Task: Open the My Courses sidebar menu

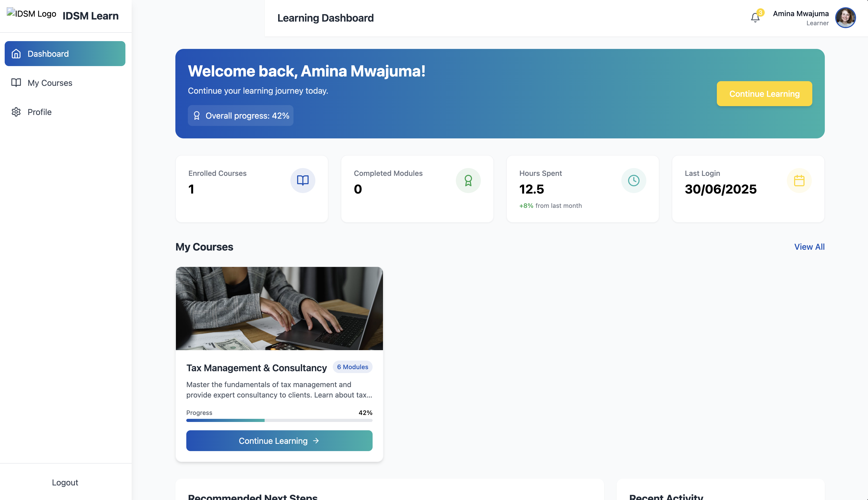Action: click(50, 83)
